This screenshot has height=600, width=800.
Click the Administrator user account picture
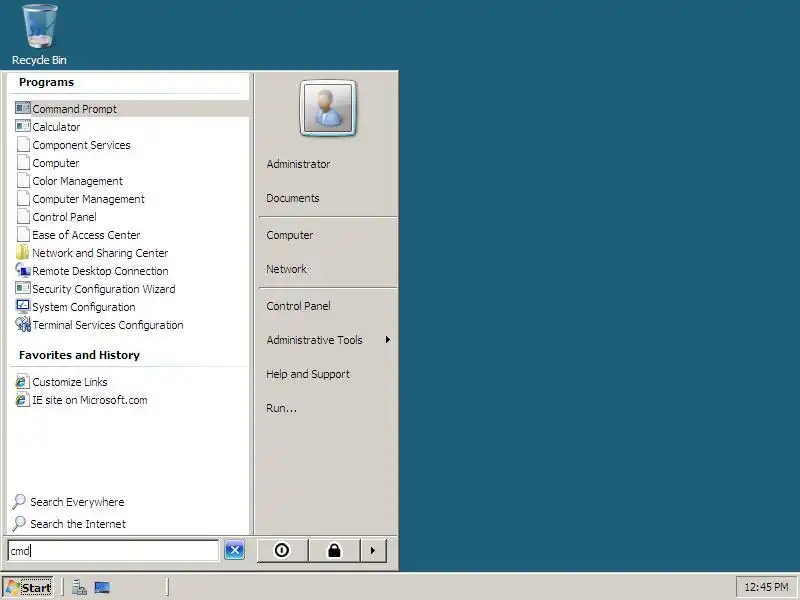pos(328,108)
